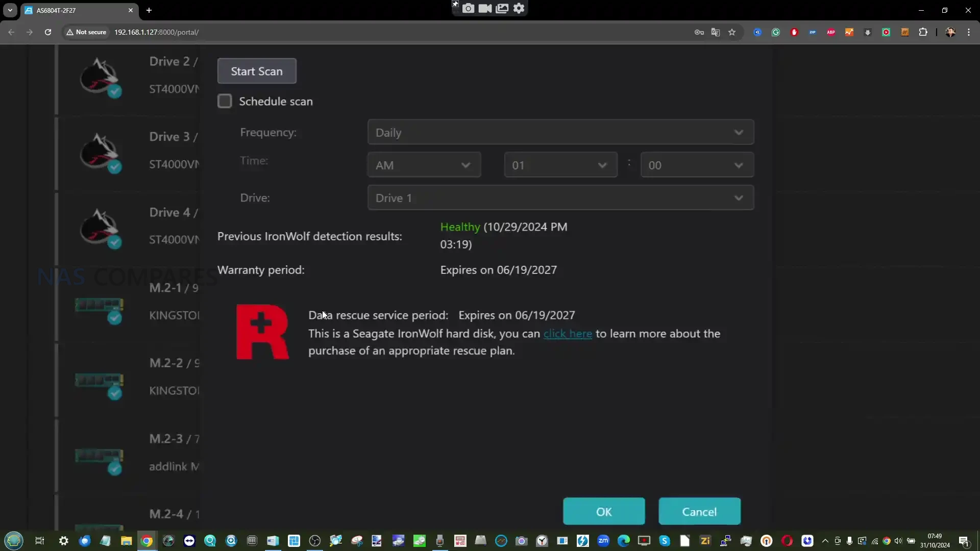Image resolution: width=980 pixels, height=551 pixels.
Task: Bookmark this page with the star icon
Action: [732, 32]
